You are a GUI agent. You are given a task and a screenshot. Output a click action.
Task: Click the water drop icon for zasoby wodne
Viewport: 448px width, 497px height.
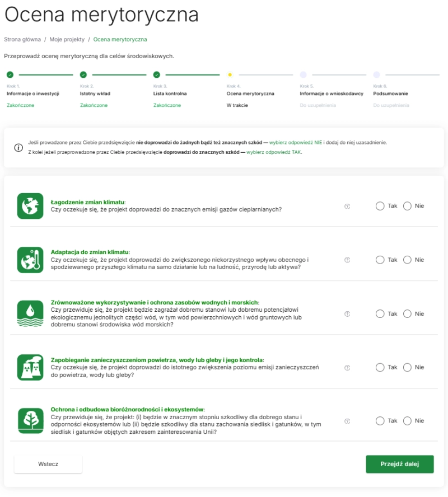coord(30,313)
